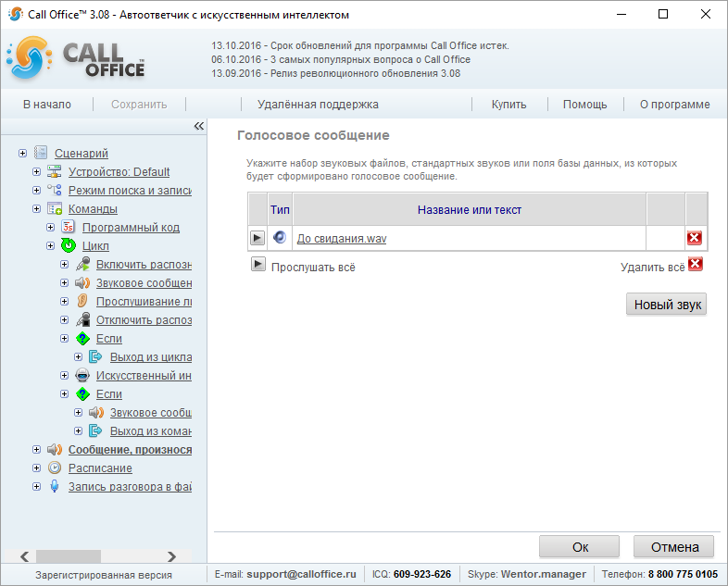
Task: Delete the До свидания.wav row with red X
Action: click(695, 238)
